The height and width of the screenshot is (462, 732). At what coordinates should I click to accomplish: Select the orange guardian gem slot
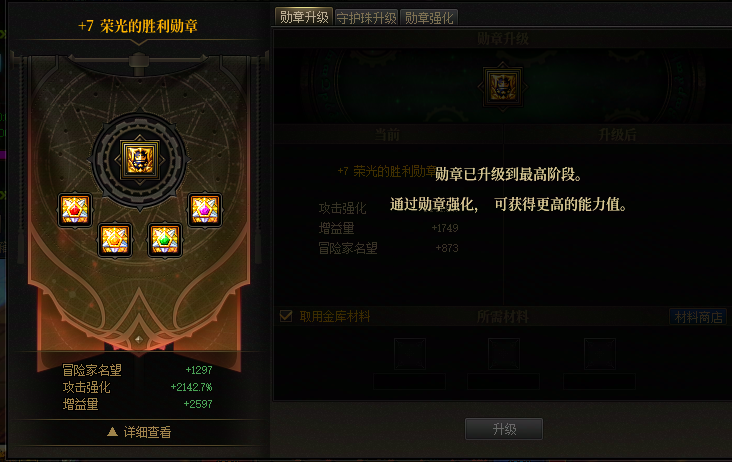(115, 240)
